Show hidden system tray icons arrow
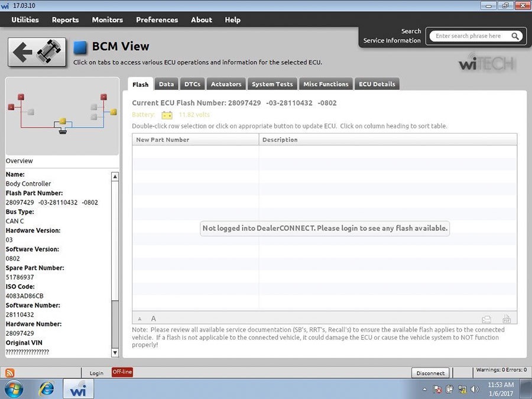Screen dimensions: 532x399 424,390
